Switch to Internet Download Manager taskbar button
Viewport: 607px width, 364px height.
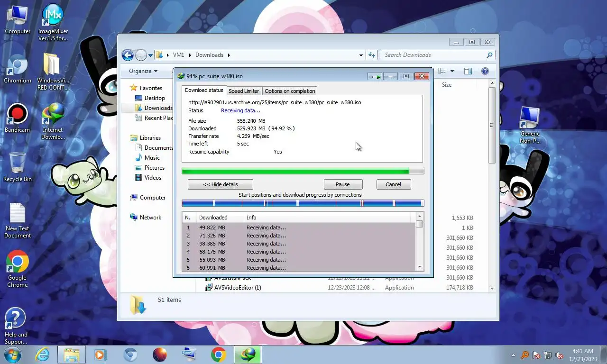pos(248,355)
